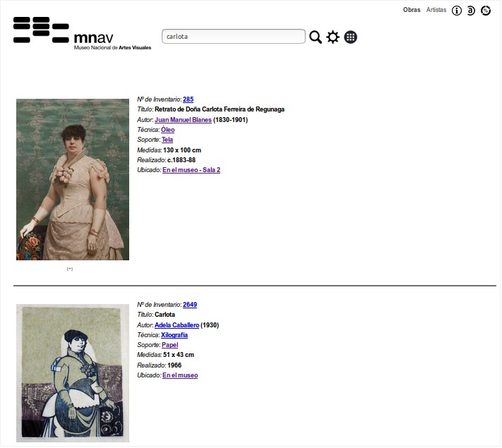502x448 pixels.
Task: Open author Juan Manuel Blanes link
Action: coord(183,120)
